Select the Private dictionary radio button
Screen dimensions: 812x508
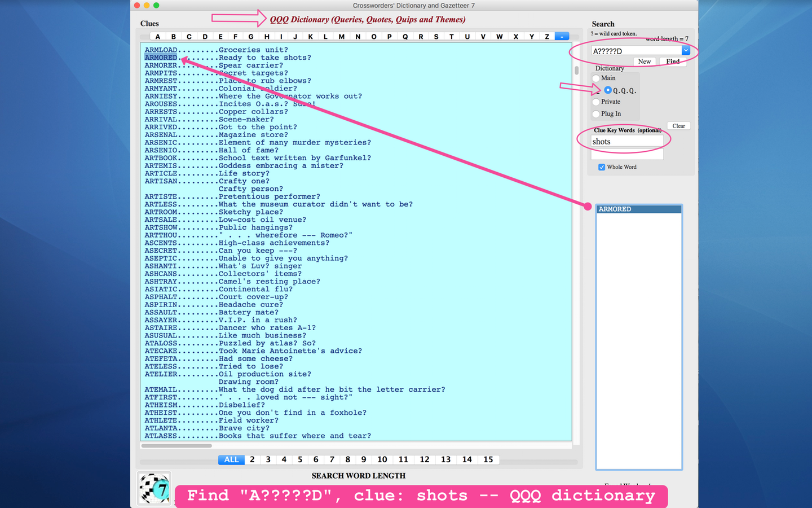pyautogui.click(x=596, y=102)
